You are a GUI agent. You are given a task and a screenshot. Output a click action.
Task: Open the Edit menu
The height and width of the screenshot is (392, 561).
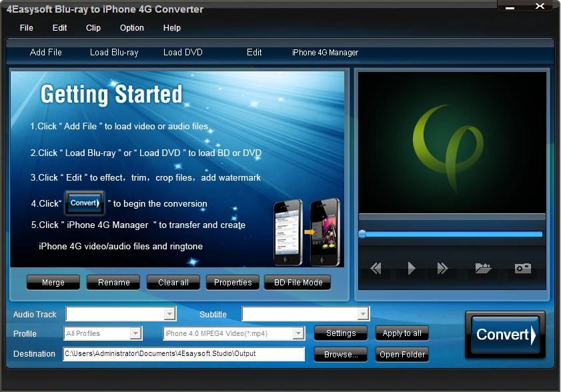[60, 28]
